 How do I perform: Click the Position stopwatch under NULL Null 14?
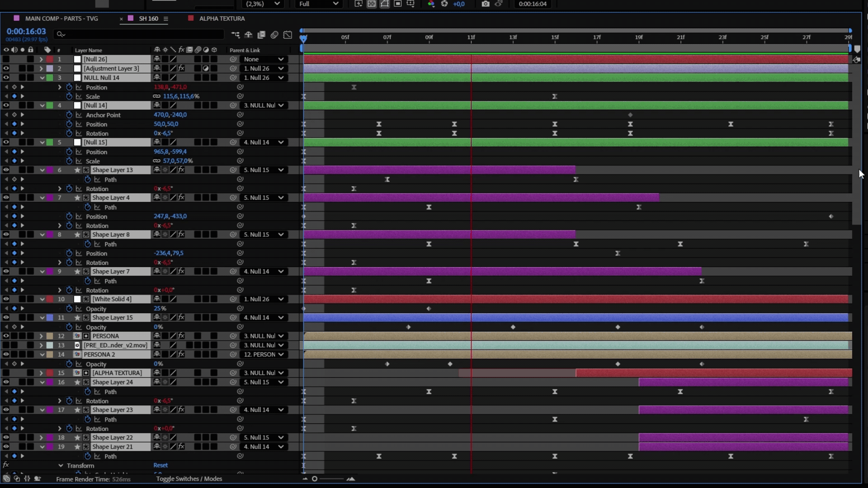click(x=69, y=87)
